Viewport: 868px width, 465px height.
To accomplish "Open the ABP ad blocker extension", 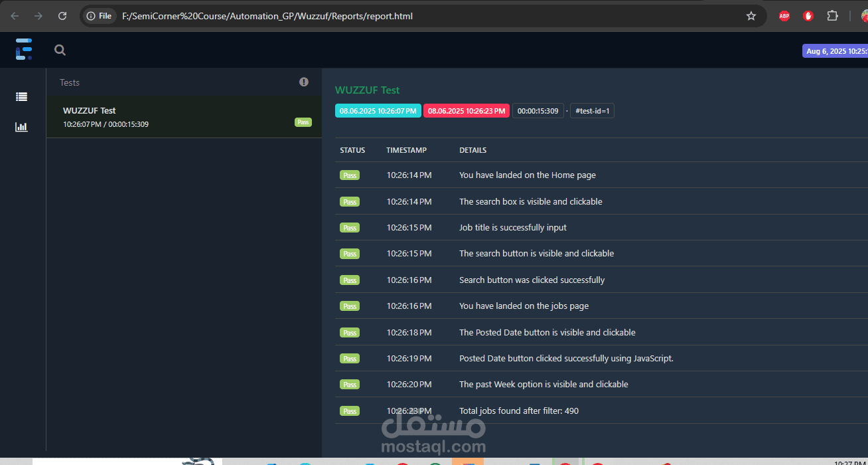I will click(x=784, y=16).
